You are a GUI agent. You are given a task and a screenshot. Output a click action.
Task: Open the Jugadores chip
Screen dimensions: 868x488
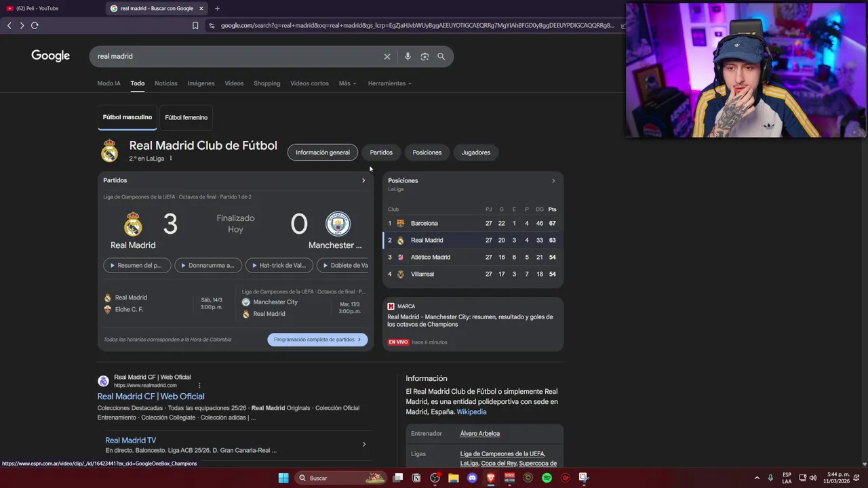tap(476, 152)
